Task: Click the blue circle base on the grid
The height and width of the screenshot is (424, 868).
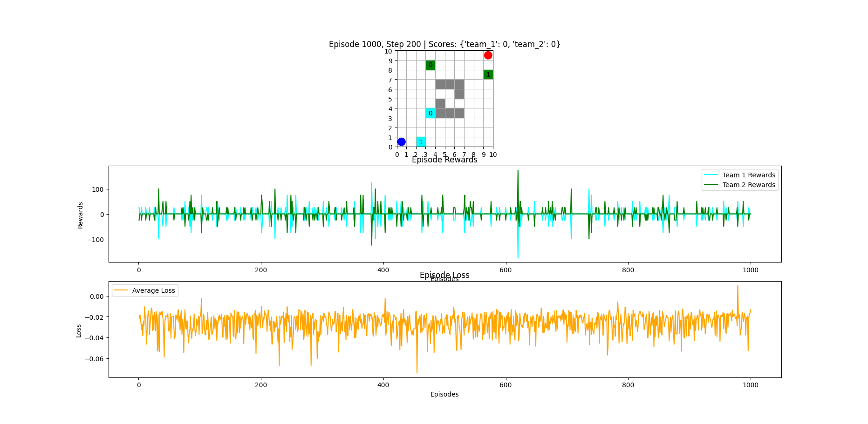Action: pos(401,141)
